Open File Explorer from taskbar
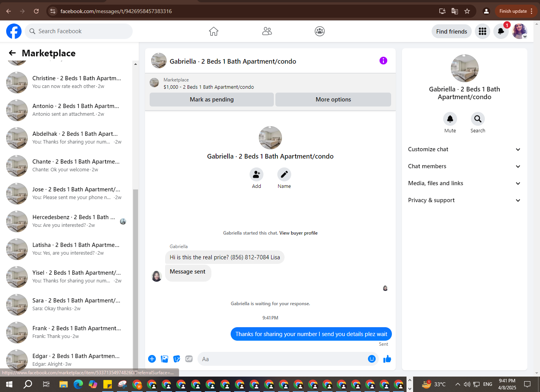Screen dimensions: 540x392 [x=64, y=384]
